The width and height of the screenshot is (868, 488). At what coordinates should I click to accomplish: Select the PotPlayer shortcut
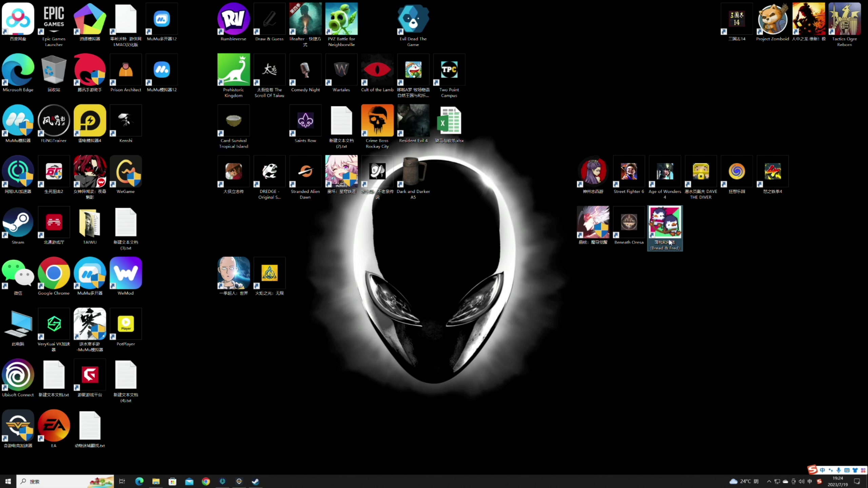pos(126,327)
